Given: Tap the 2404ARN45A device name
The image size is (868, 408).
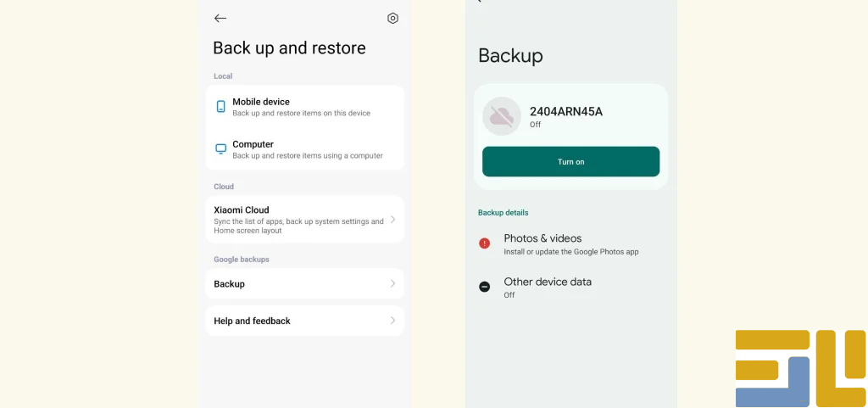Looking at the screenshot, I should [x=565, y=111].
